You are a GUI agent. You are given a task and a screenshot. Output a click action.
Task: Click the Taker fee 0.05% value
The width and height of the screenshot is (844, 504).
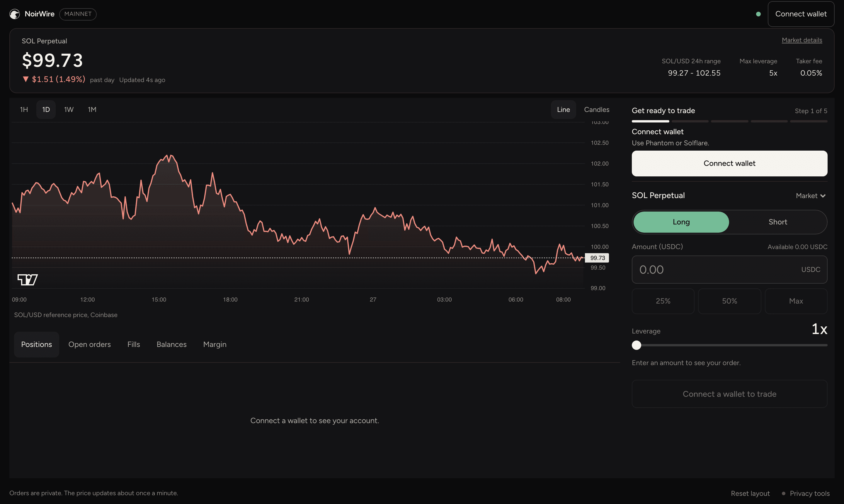811,73
